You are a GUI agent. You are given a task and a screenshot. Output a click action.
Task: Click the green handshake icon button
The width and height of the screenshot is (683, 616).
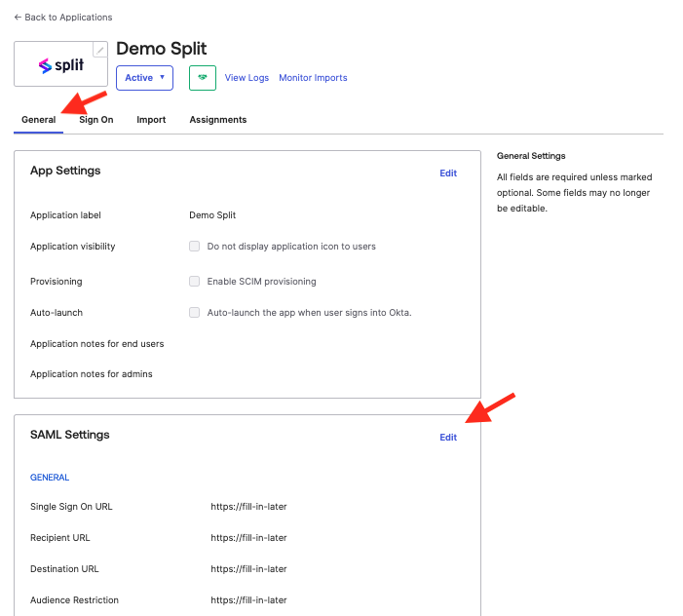tap(202, 78)
